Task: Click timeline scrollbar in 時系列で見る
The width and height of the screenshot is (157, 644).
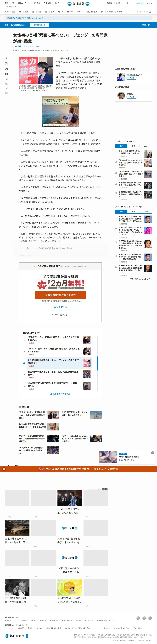Action: (97, 363)
